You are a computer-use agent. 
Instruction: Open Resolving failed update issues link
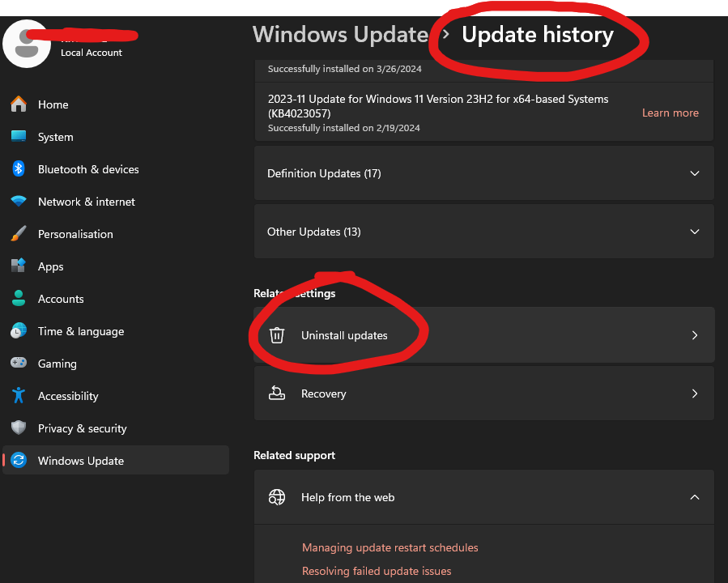[x=377, y=571]
